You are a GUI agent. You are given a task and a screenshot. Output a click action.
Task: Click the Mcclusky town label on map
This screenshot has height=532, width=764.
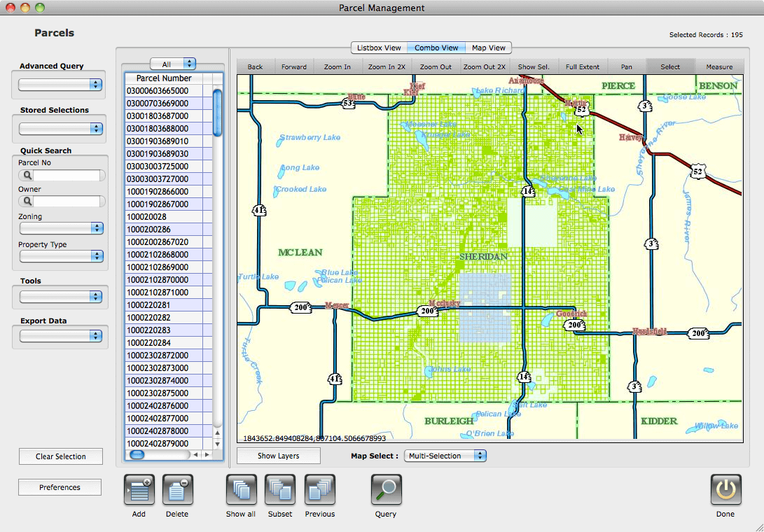(445, 303)
